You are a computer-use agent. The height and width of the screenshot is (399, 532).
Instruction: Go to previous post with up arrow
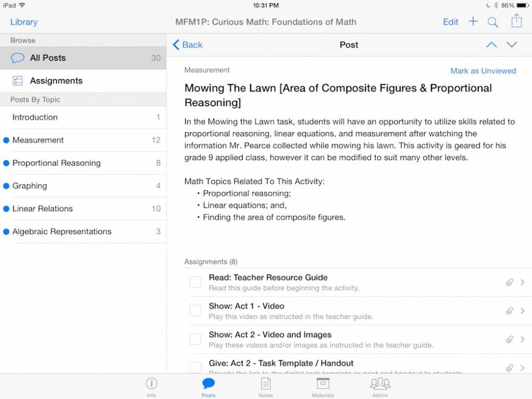pos(491,45)
